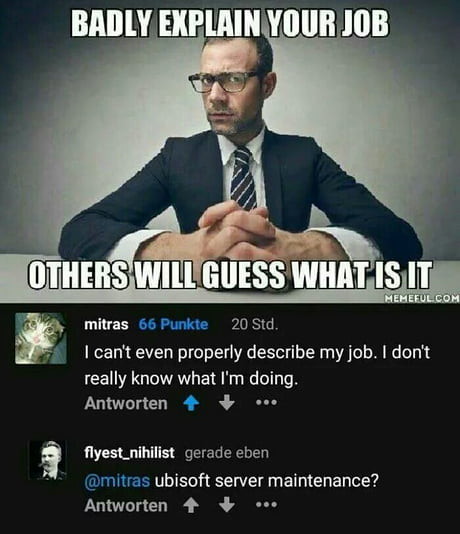Follow the @mitras mention link
Viewport: 460px width, 534px height.
click(x=117, y=481)
